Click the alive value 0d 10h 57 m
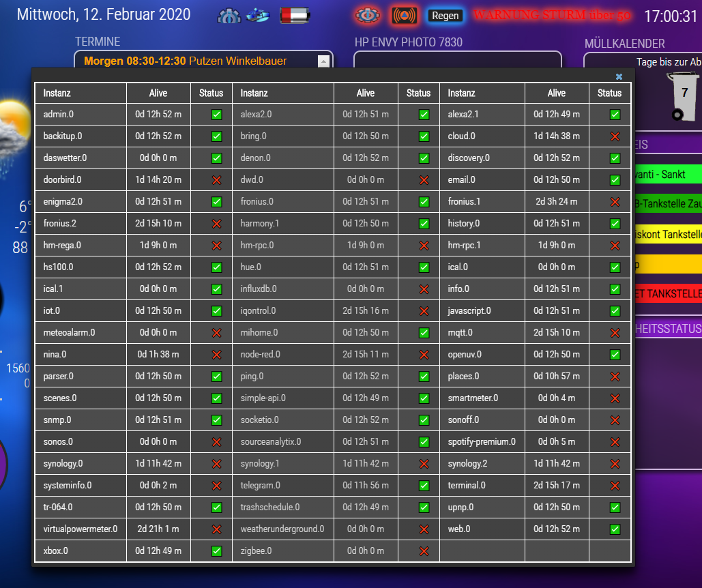The width and height of the screenshot is (702, 588). coord(557,376)
